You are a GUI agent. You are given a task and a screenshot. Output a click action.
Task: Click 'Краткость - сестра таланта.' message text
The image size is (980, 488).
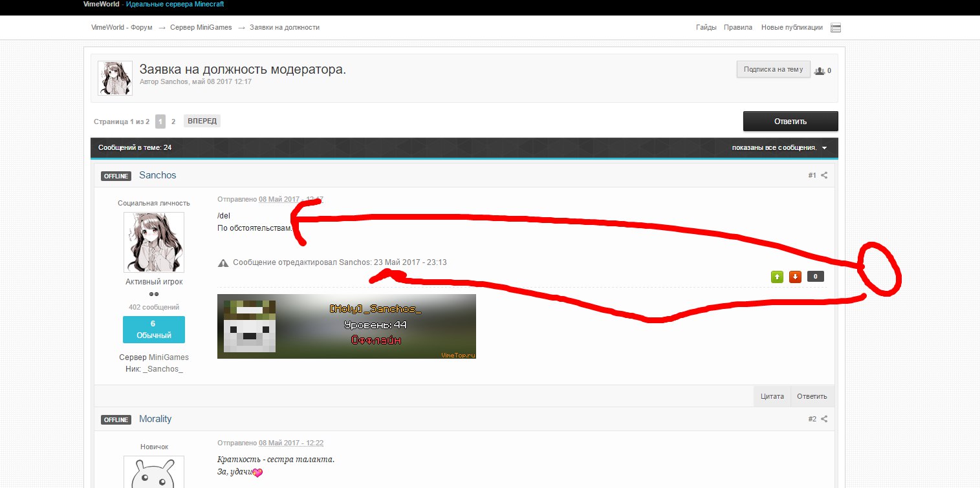(276, 460)
